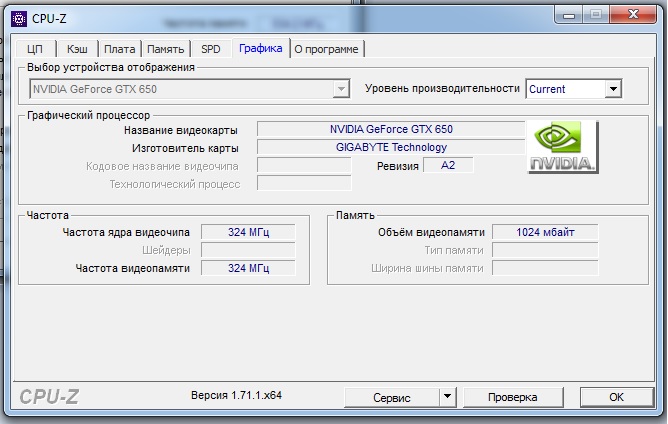668x424 pixels.
Task: Click the Уровень производительности label
Action: [442, 89]
